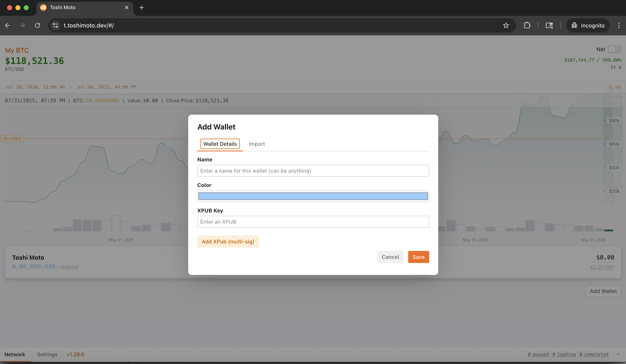Bookmark the page via the star icon

tap(506, 25)
